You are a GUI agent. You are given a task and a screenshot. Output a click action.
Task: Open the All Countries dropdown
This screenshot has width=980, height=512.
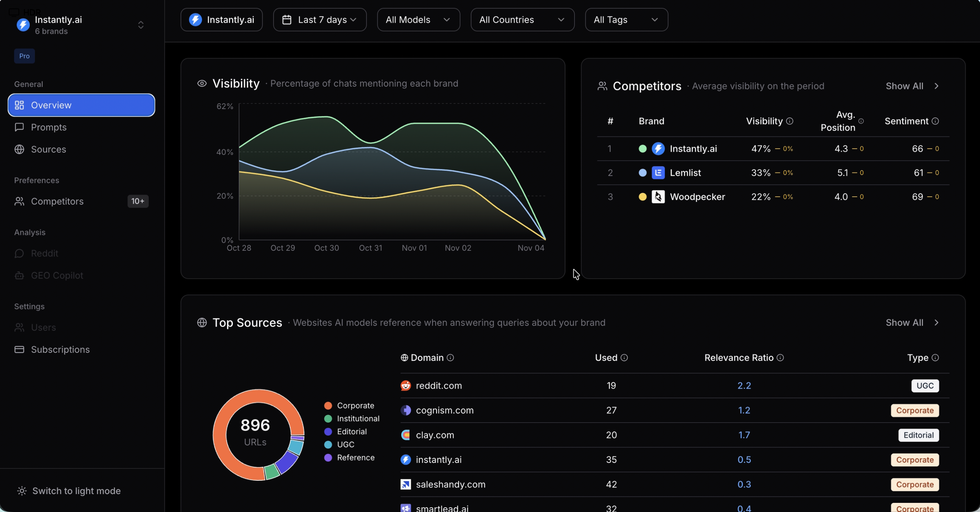pyautogui.click(x=522, y=20)
